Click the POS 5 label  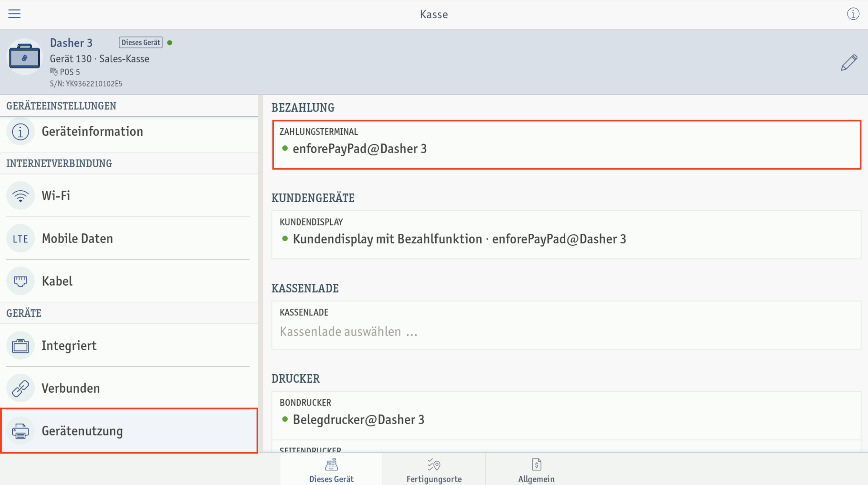tap(70, 72)
